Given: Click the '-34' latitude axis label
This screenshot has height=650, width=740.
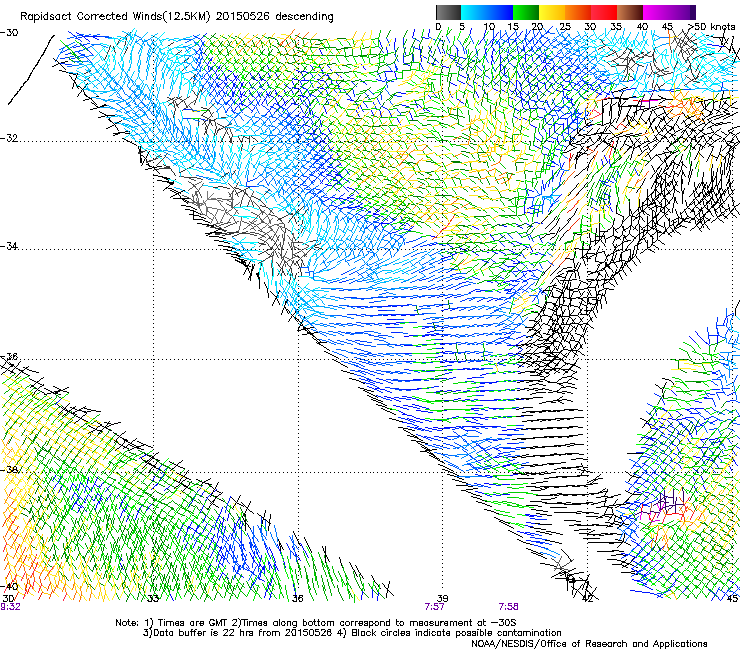Looking at the screenshot, I should point(9,246).
